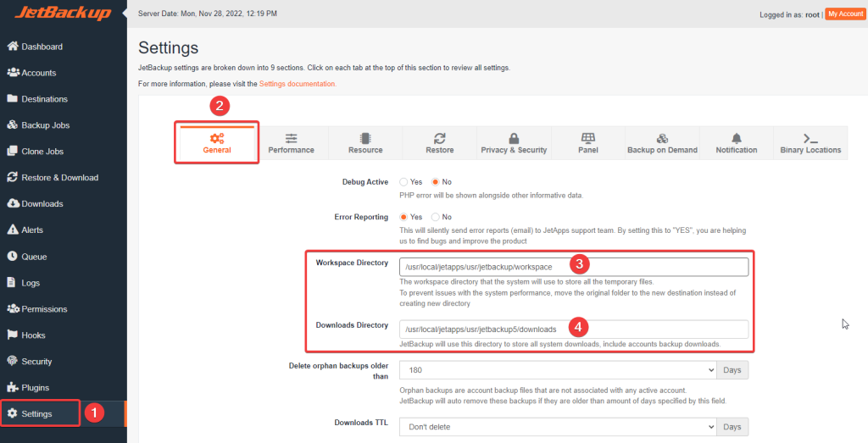Open the Restore & Download menu label
The image size is (868, 443).
point(60,178)
